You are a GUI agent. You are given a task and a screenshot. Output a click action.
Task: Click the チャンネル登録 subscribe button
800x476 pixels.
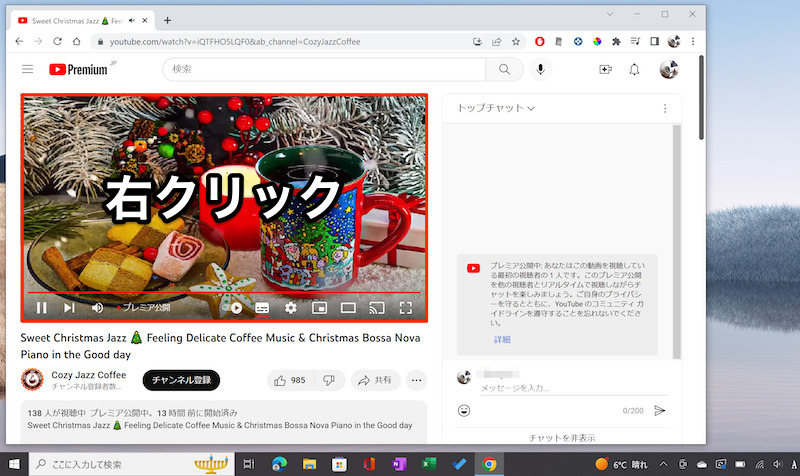[x=180, y=380]
